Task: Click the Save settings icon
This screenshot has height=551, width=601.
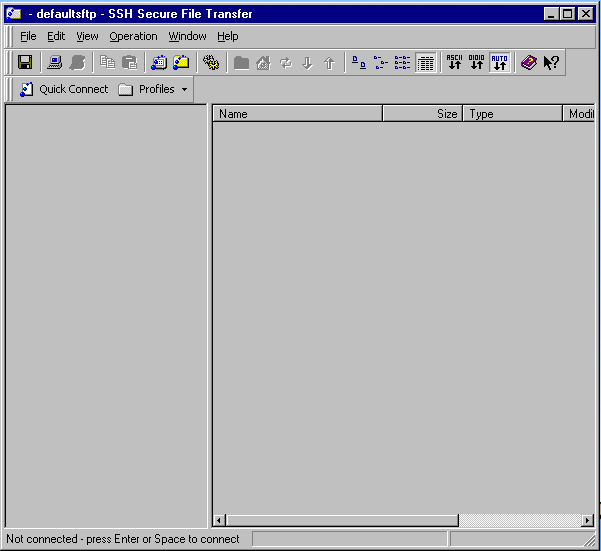Action: (x=25, y=62)
